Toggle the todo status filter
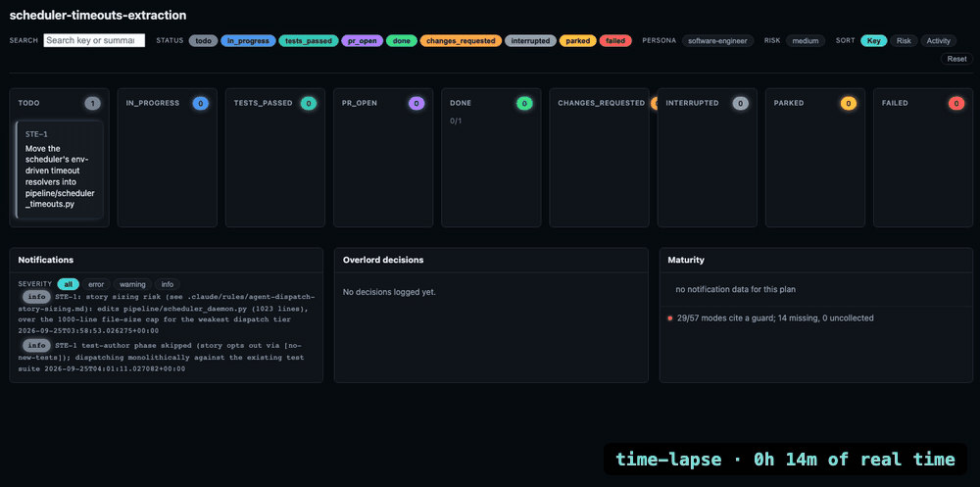The width and height of the screenshot is (980, 487). pyautogui.click(x=203, y=40)
